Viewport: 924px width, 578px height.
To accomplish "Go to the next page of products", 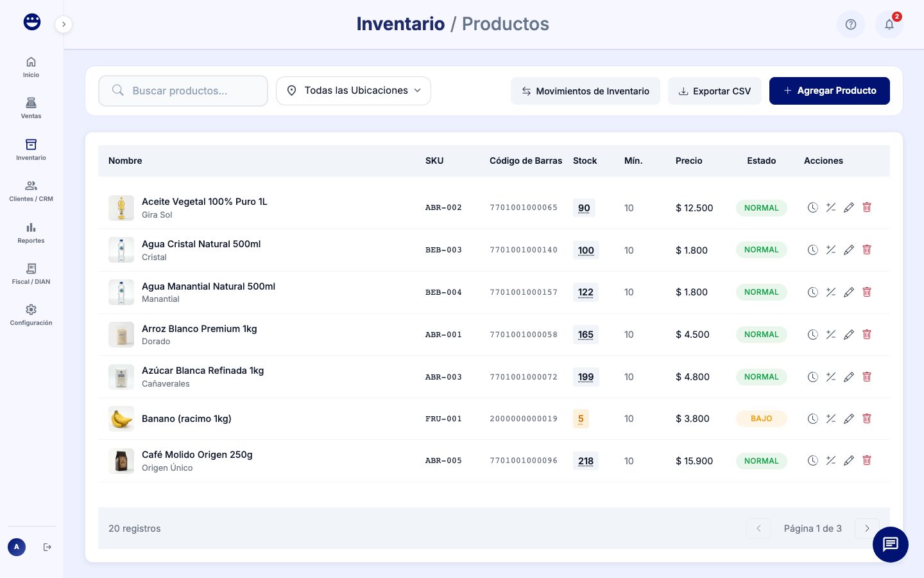I will pos(867,529).
